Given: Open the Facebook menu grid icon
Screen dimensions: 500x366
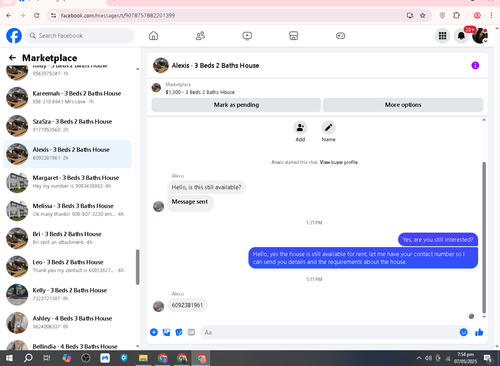Looking at the screenshot, I should [442, 36].
